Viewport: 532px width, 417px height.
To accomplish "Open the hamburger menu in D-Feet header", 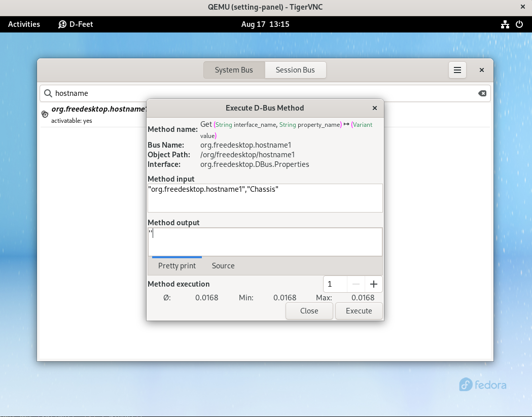I will point(457,70).
